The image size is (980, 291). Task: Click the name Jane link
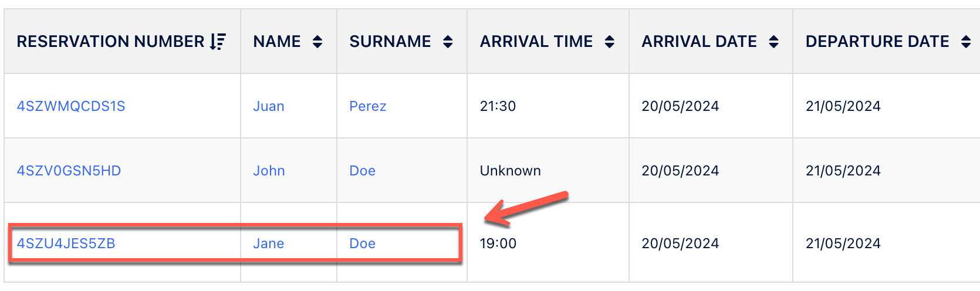pos(269,243)
